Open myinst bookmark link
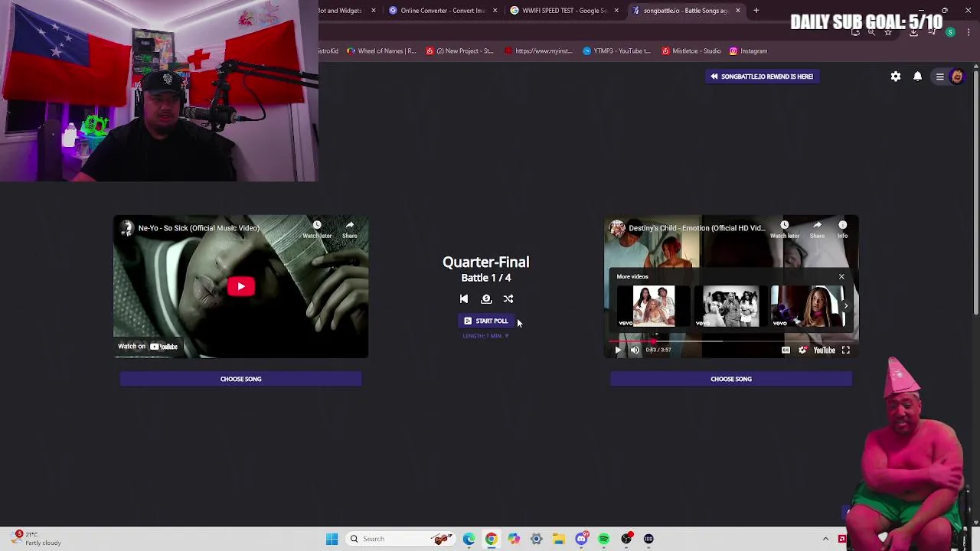This screenshot has width=980, height=551. (538, 51)
